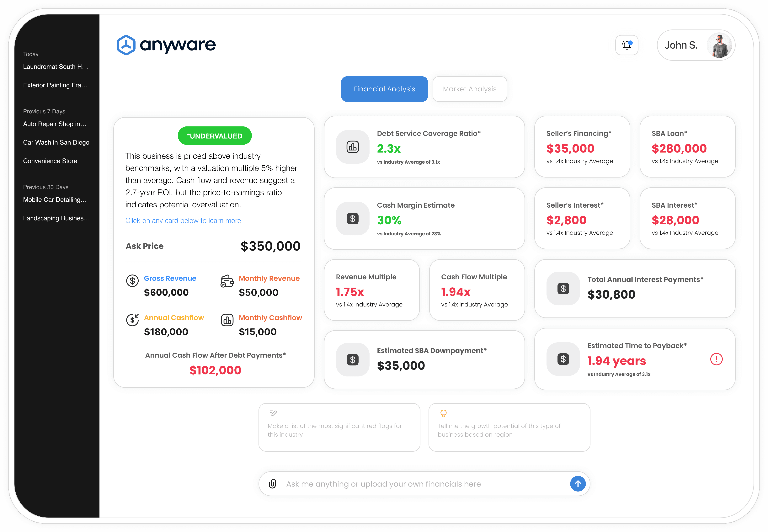Switch to the Market Analysis tab
The image size is (768, 532).
point(470,89)
